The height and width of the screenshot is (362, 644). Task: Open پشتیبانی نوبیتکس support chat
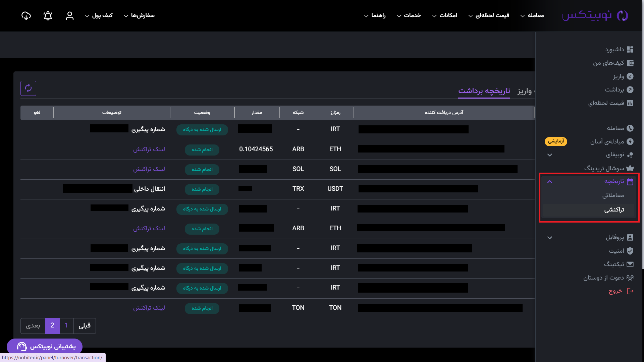[45, 346]
